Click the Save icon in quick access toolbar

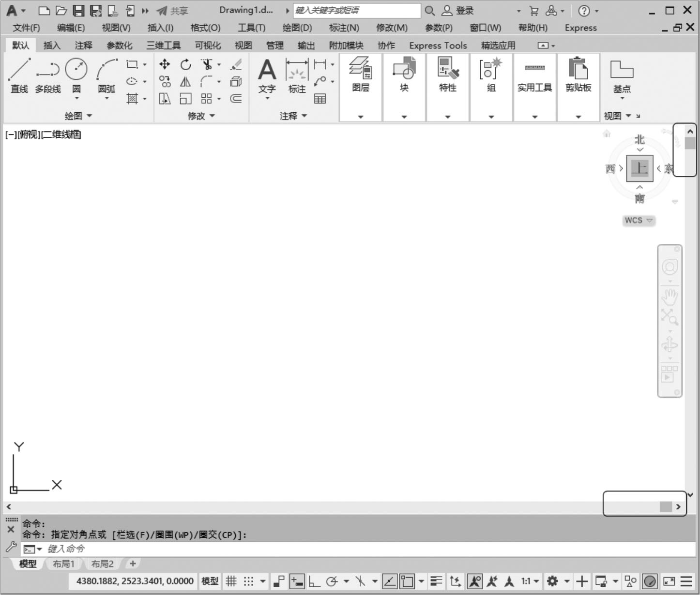[78, 11]
